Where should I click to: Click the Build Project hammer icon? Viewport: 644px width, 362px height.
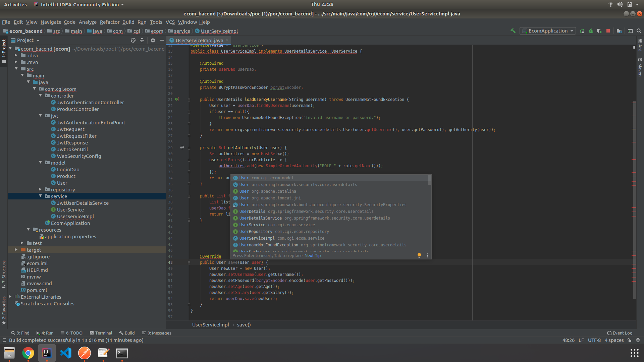[x=513, y=31]
